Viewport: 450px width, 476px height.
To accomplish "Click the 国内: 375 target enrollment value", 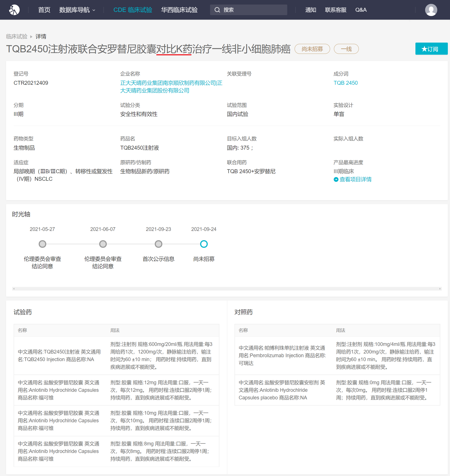I will coord(240,148).
